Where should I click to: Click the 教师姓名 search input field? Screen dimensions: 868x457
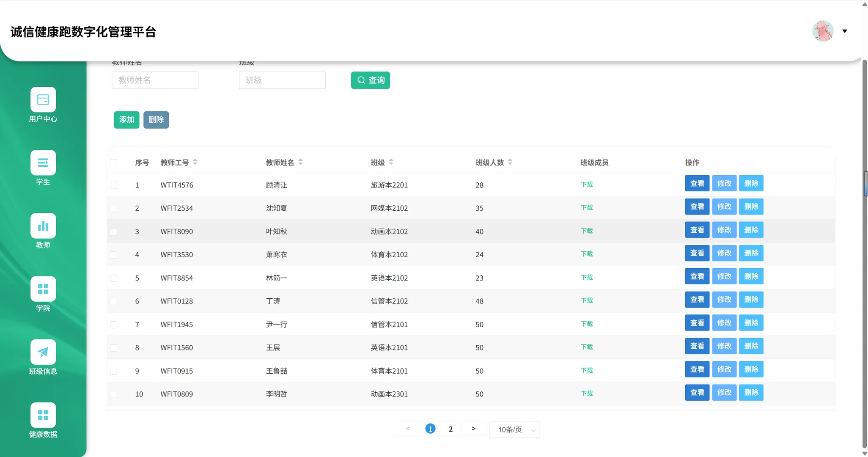pyautogui.click(x=155, y=80)
